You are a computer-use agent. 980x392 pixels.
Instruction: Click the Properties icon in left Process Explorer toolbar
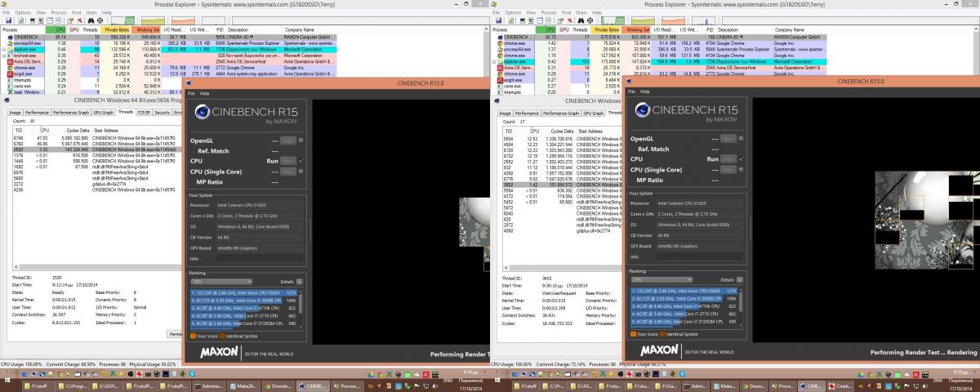pyautogui.click(x=70, y=20)
